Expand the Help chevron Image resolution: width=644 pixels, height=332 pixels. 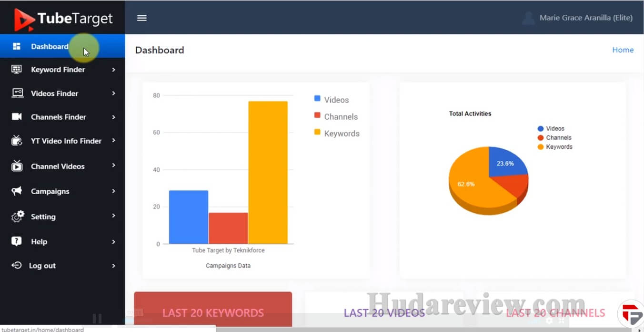coord(113,242)
